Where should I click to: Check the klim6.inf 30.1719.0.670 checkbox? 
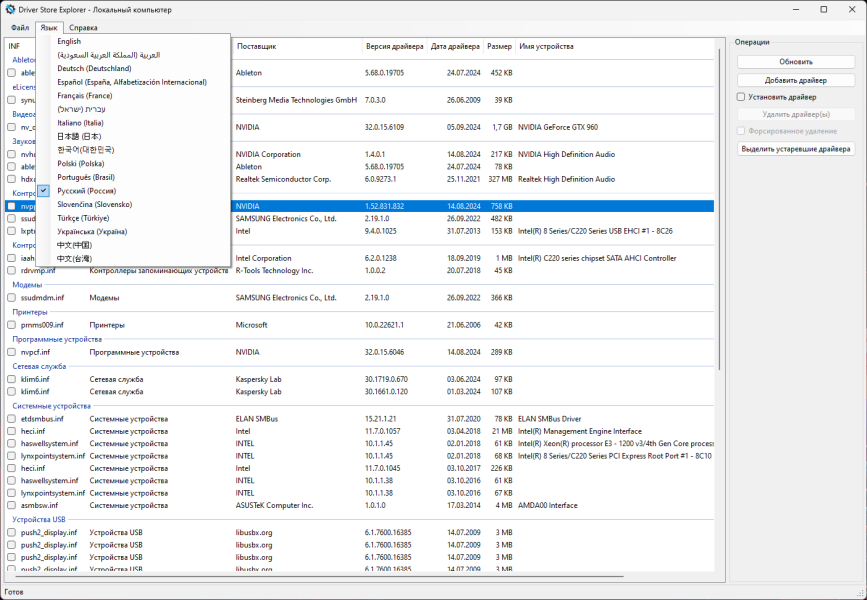[x=12, y=379]
